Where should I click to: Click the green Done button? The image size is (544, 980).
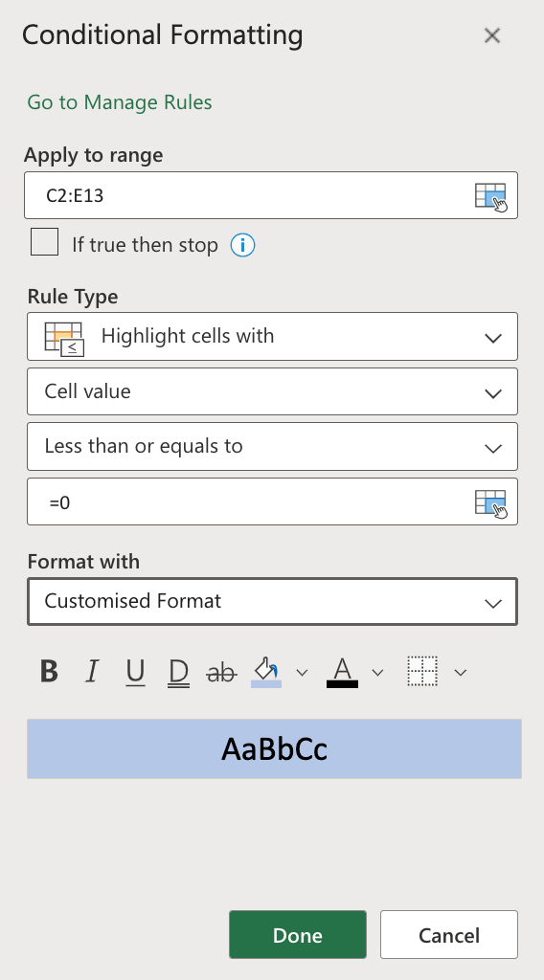click(x=298, y=934)
